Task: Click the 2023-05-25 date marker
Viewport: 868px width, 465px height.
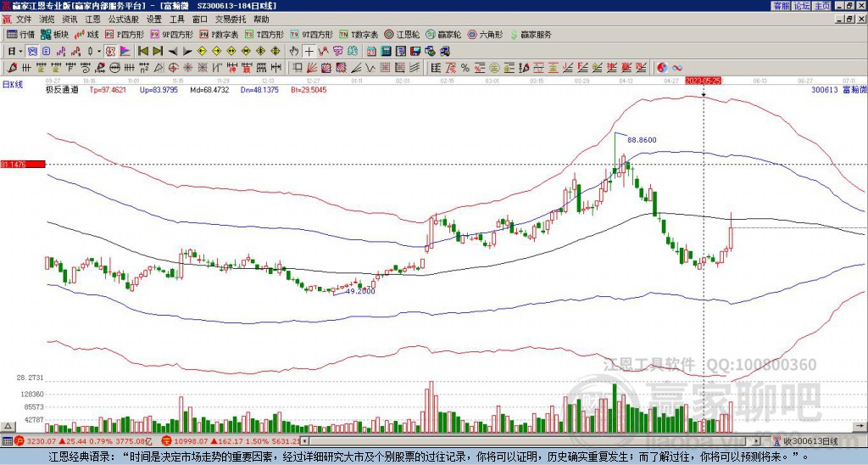Action: coord(703,81)
